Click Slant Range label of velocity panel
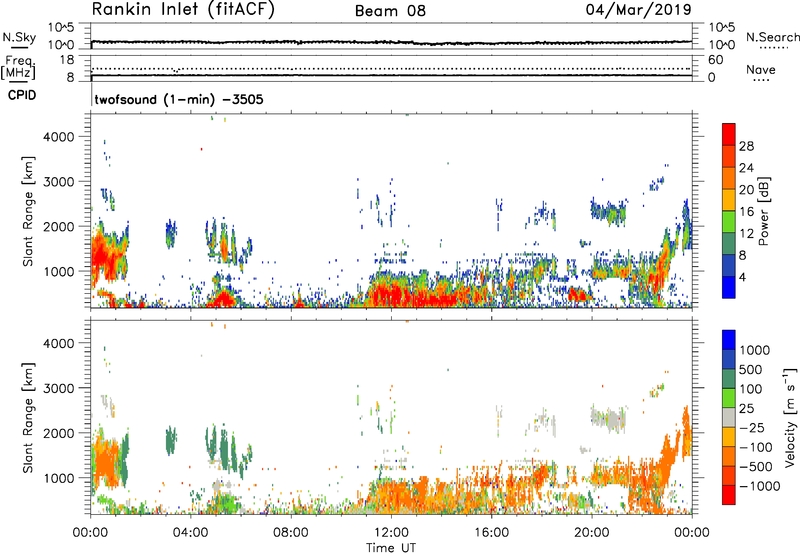The height and width of the screenshot is (554, 800). [x=28, y=418]
